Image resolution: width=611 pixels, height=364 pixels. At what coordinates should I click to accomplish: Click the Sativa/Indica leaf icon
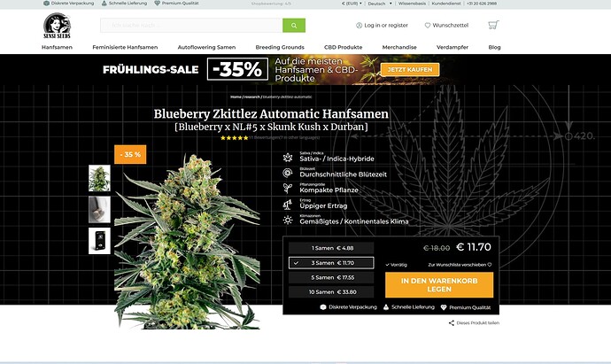[x=288, y=157]
